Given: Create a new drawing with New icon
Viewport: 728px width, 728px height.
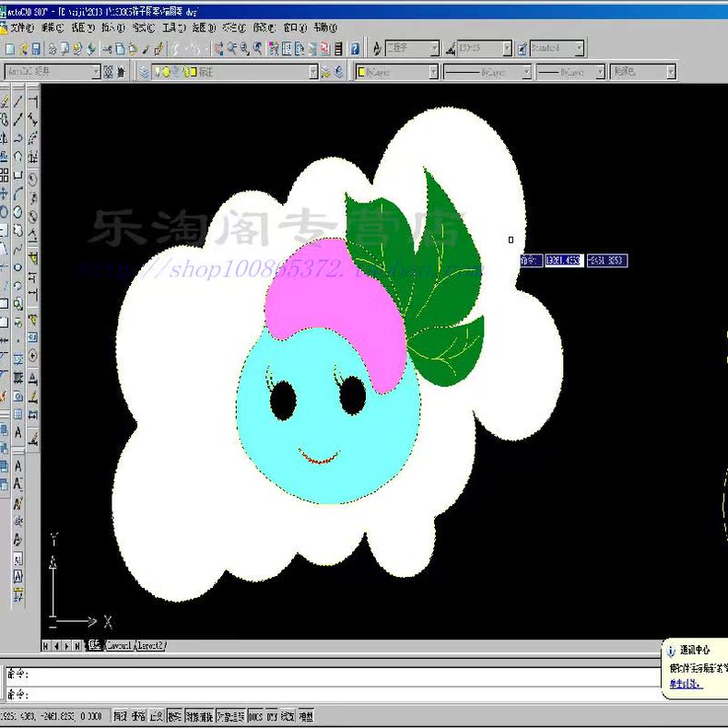Looking at the screenshot, I should pyautogui.click(x=9, y=49).
